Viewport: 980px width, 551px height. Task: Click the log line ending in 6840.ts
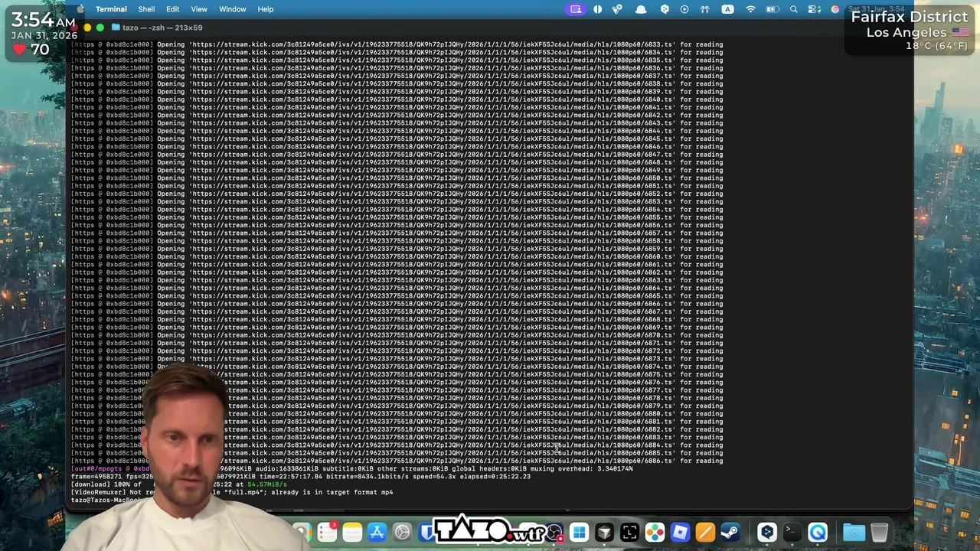(397, 99)
